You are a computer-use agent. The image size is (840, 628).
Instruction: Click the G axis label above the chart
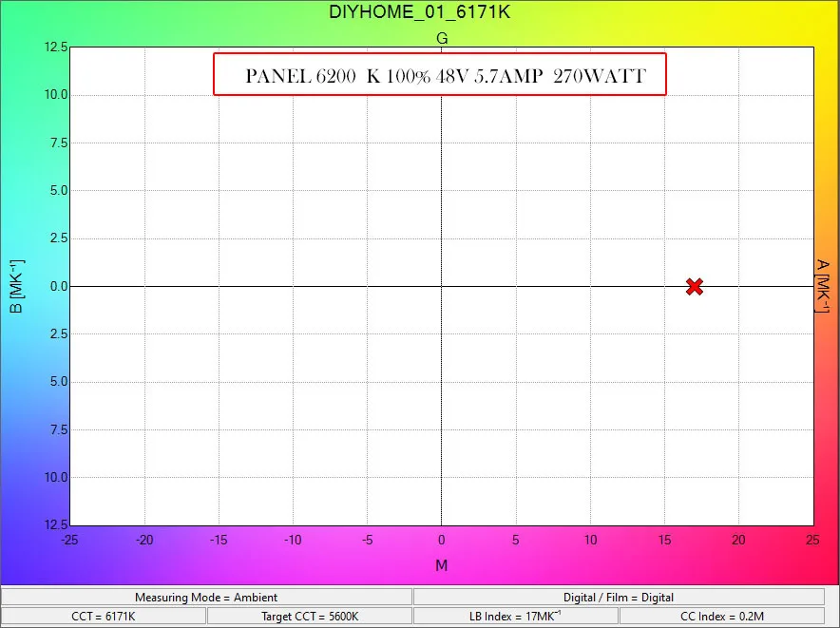tap(440, 38)
